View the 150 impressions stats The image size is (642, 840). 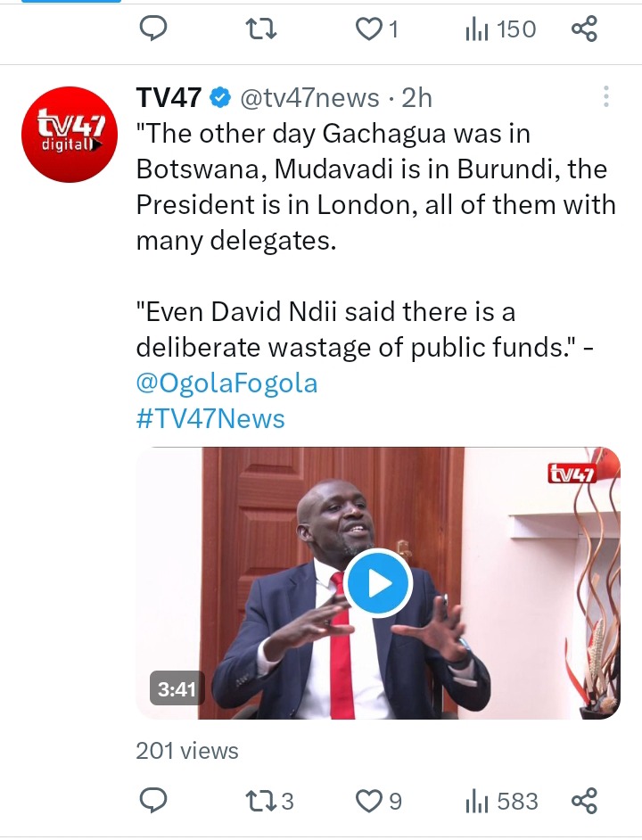coord(500,29)
